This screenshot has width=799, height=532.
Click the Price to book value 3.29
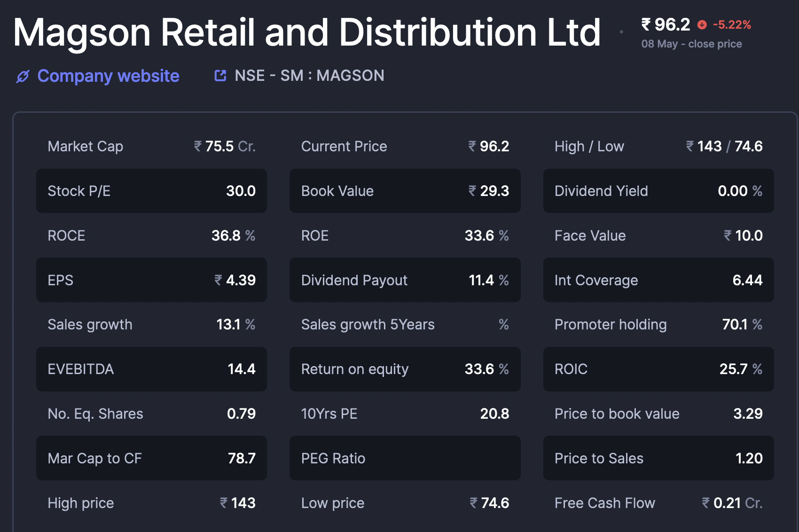[748, 414]
